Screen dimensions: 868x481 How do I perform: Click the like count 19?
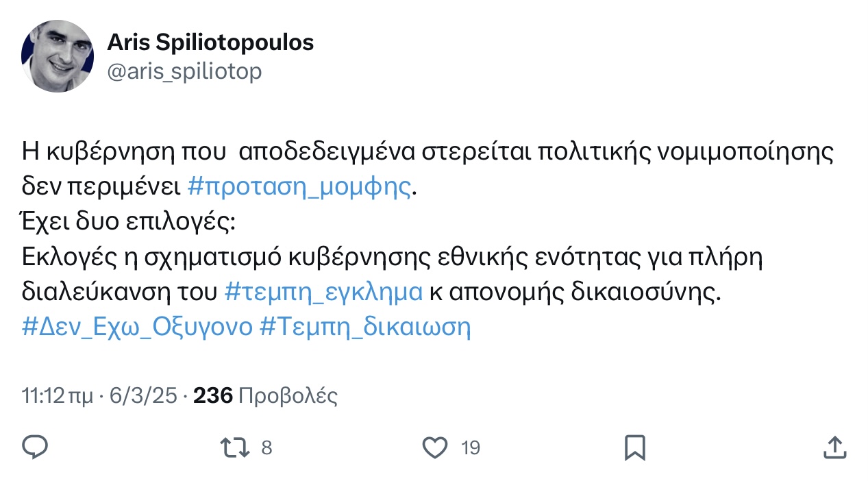click(470, 448)
